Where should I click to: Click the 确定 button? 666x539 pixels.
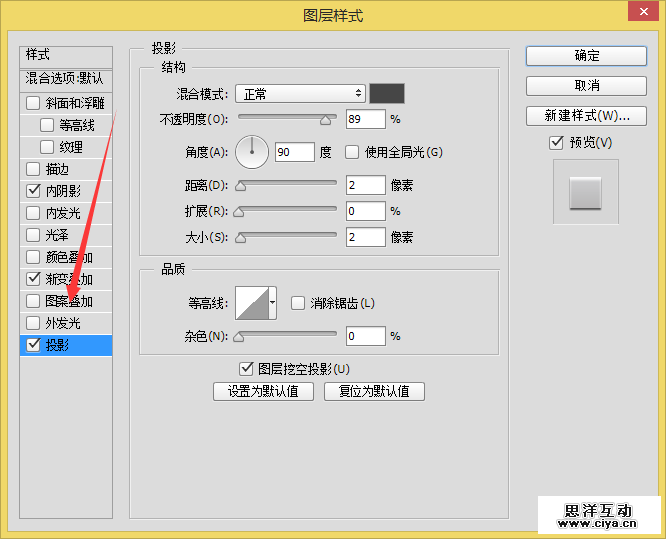587,56
